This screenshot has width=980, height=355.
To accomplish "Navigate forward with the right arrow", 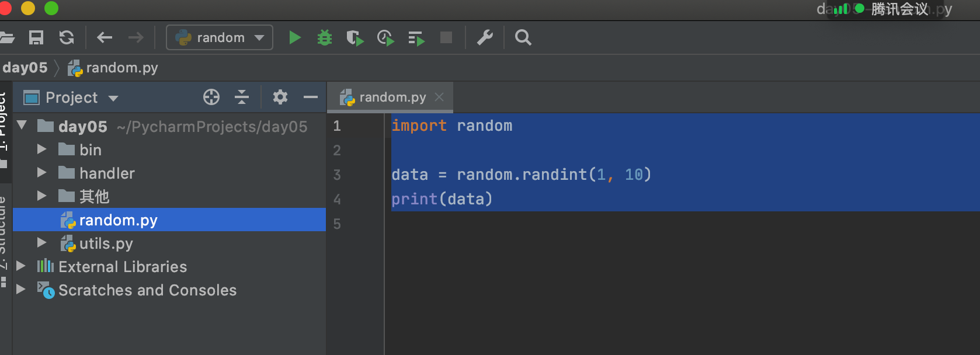I will pyautogui.click(x=135, y=38).
